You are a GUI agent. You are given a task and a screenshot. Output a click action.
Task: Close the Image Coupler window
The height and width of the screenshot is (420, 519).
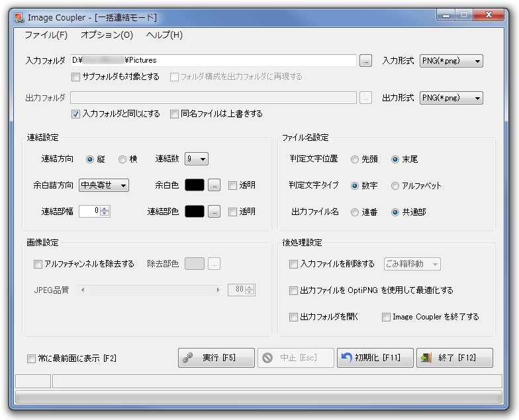[x=489, y=15]
